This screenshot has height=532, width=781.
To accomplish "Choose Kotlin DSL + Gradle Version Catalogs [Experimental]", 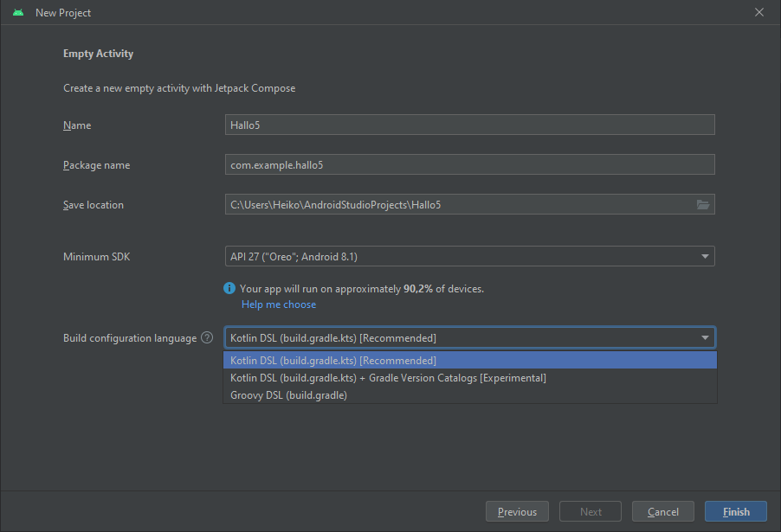I will [x=469, y=378].
